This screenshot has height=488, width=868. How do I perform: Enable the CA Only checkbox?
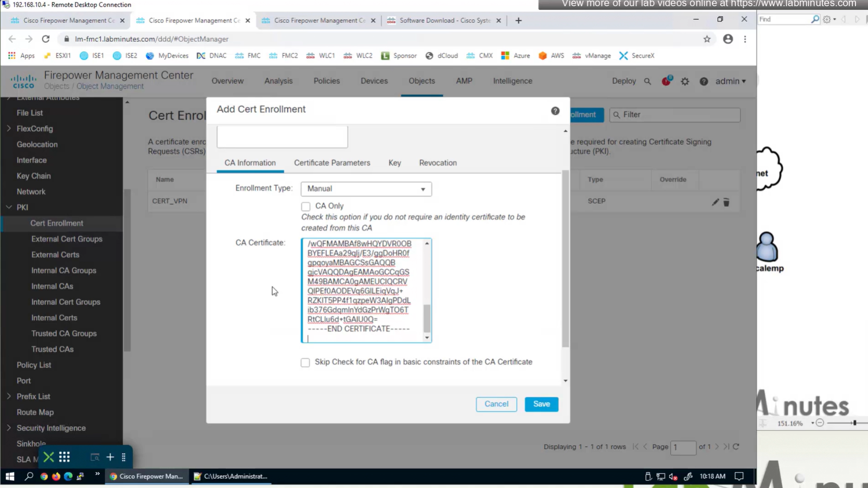click(x=305, y=207)
